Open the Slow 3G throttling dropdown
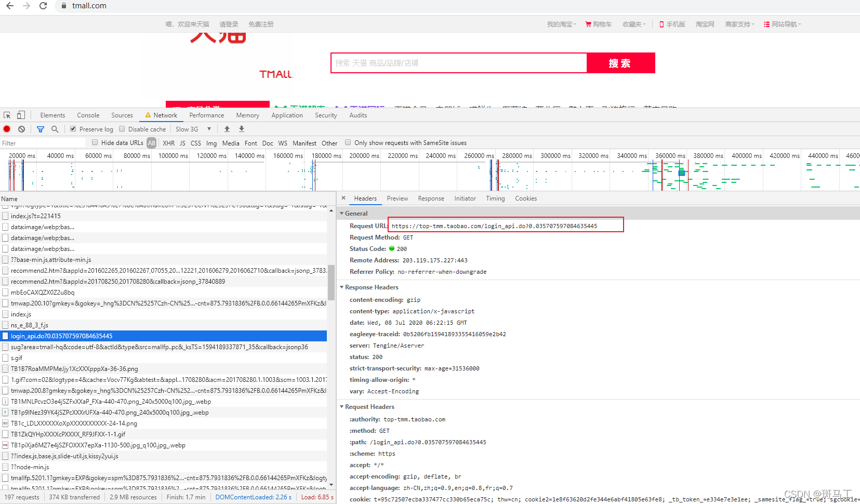Viewport: 860px width, 504px height. pyautogui.click(x=193, y=129)
